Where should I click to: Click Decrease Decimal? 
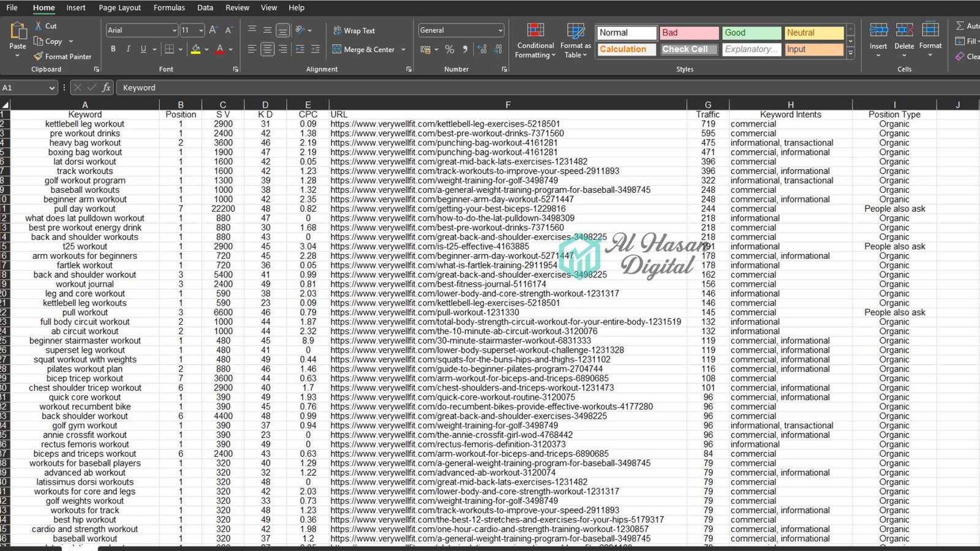click(497, 49)
